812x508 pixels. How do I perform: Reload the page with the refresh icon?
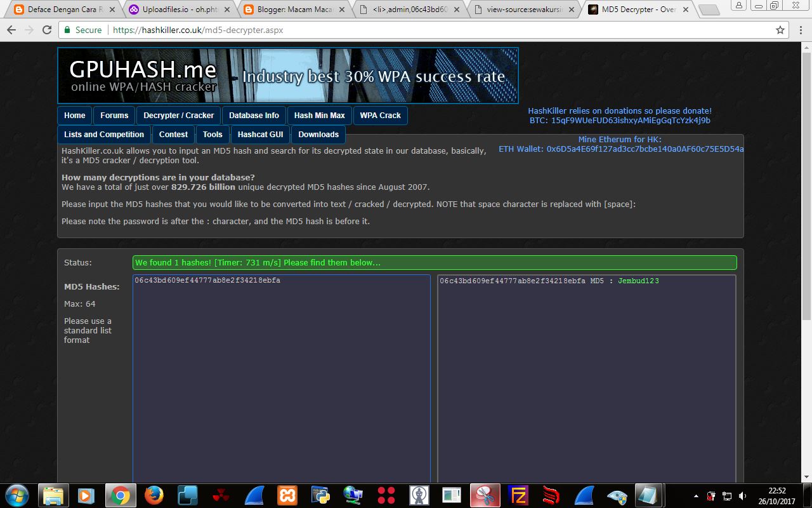pyautogui.click(x=47, y=30)
